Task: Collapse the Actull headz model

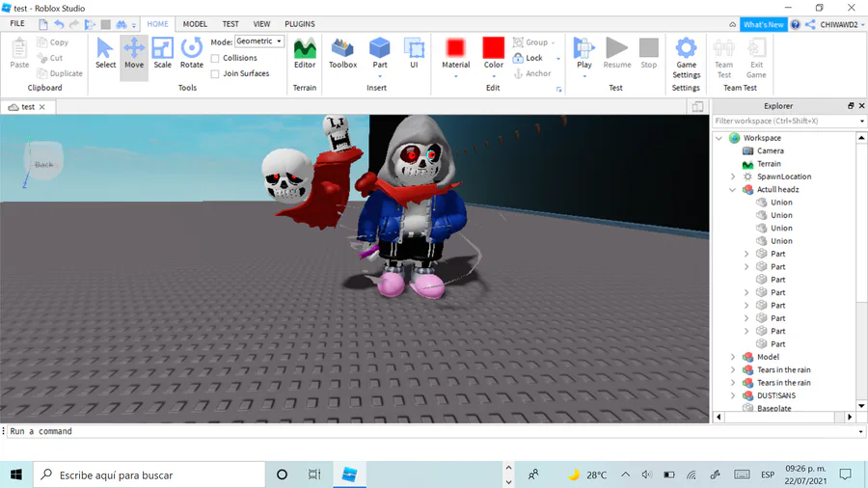Action: [732, 189]
